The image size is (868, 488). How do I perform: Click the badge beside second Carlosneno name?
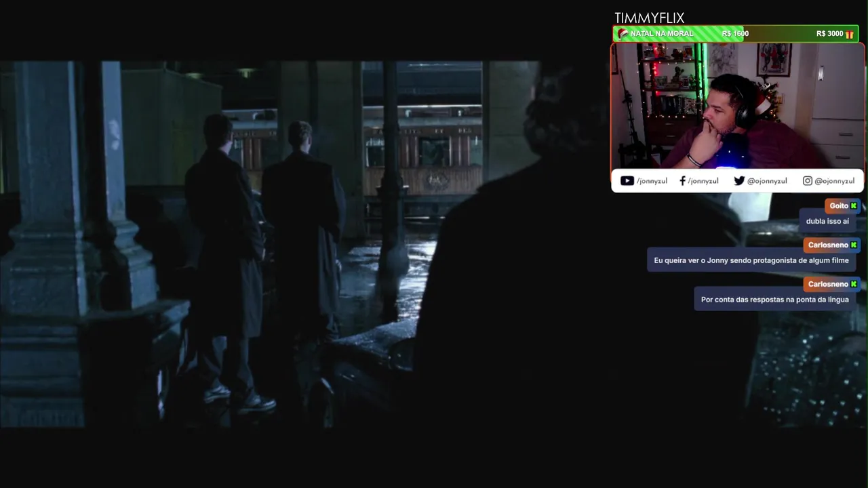[854, 284]
